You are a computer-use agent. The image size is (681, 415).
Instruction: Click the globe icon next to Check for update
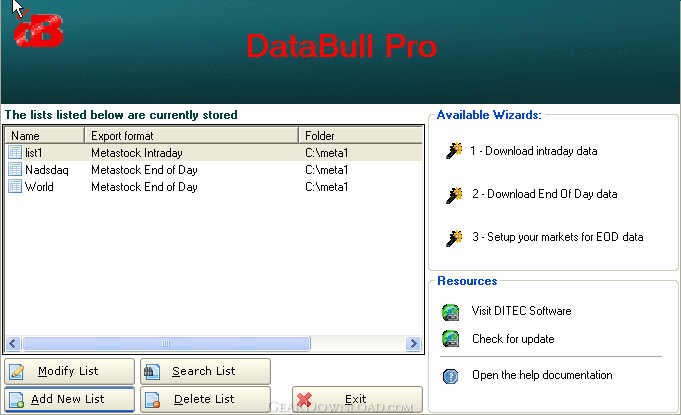tap(451, 339)
